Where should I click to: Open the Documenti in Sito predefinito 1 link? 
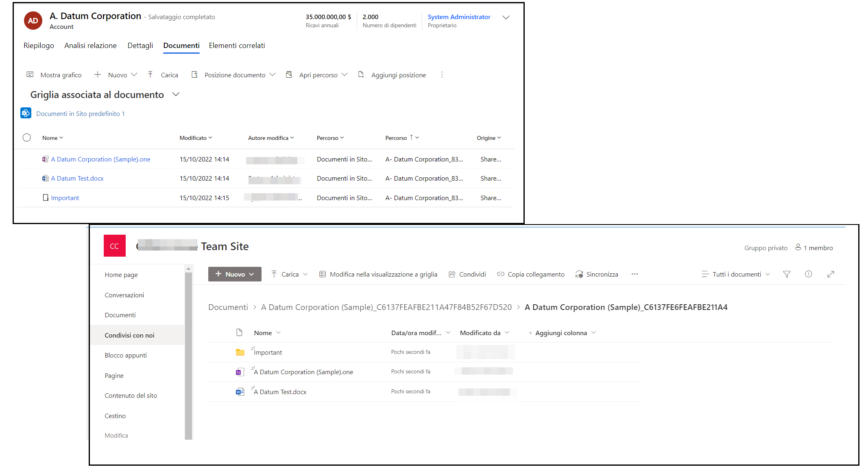click(80, 113)
